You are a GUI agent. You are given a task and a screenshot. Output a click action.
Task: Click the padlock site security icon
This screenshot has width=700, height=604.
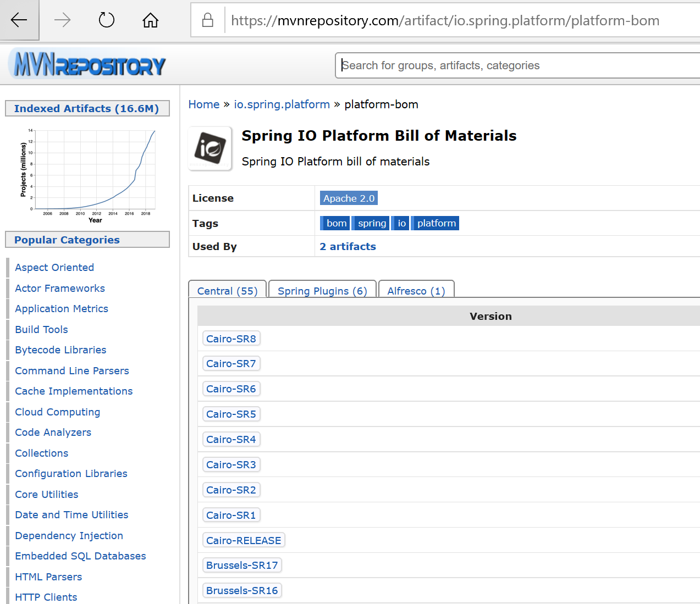pyautogui.click(x=208, y=20)
